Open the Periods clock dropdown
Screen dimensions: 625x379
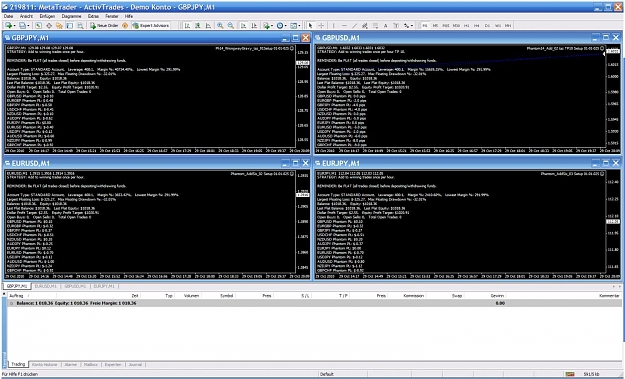281,26
